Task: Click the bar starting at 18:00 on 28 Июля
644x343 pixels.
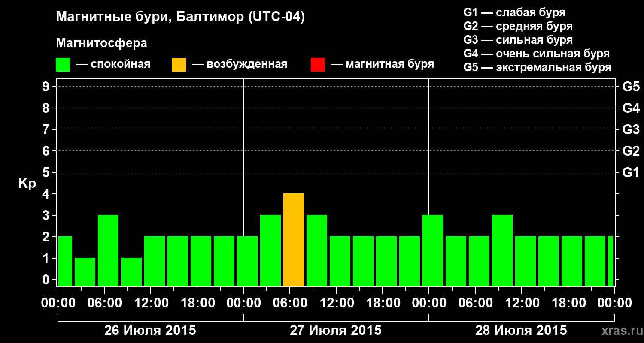Action: point(572,262)
